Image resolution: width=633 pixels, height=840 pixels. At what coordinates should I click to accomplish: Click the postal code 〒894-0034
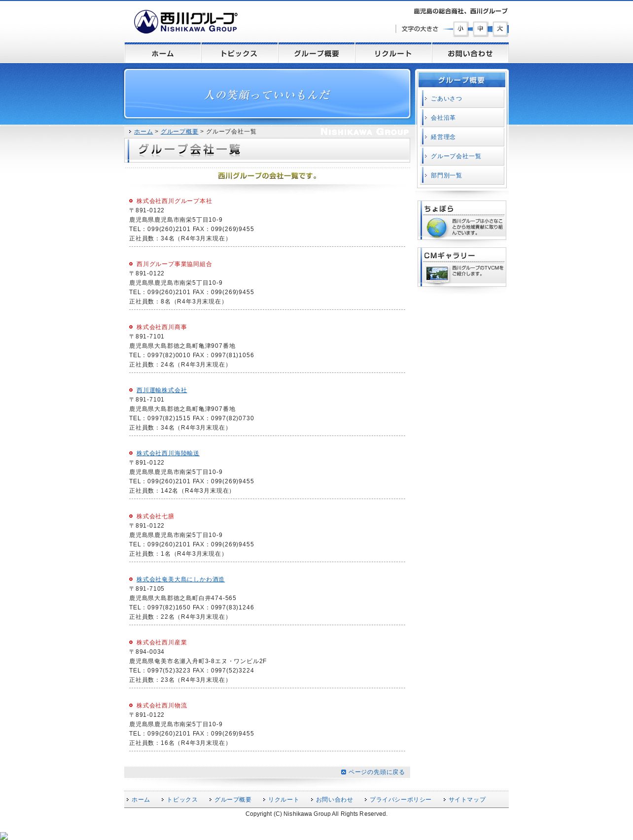(x=147, y=652)
